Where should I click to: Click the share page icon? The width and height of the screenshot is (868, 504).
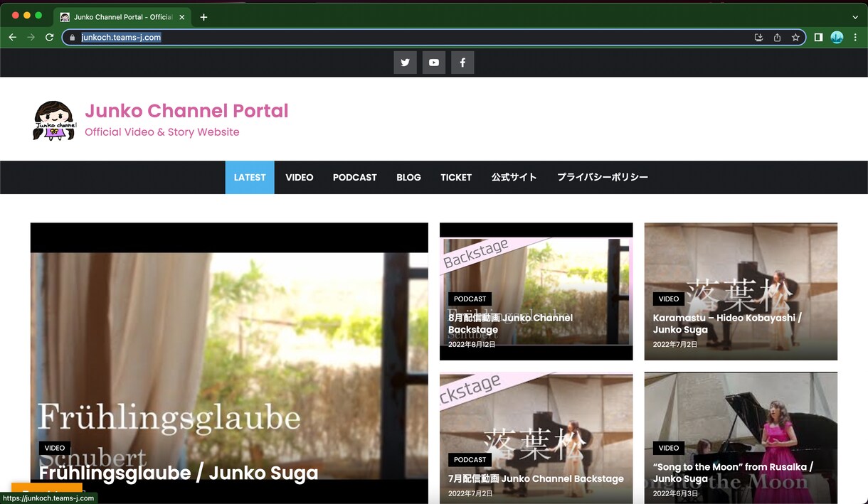point(777,38)
